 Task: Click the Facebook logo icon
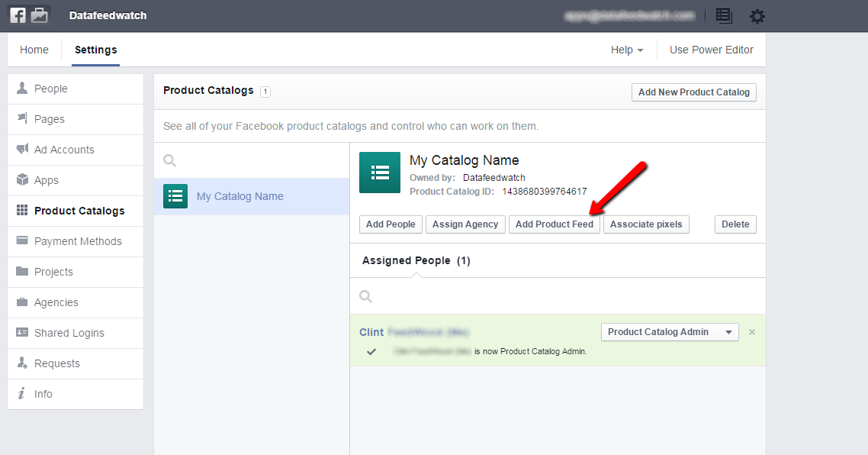(18, 15)
